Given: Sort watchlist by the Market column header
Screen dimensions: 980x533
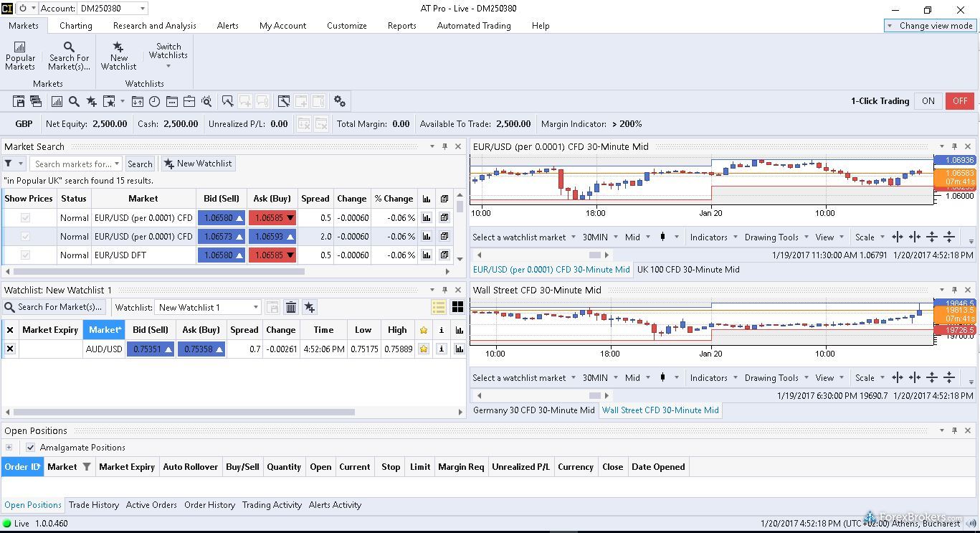Looking at the screenshot, I should [x=104, y=330].
